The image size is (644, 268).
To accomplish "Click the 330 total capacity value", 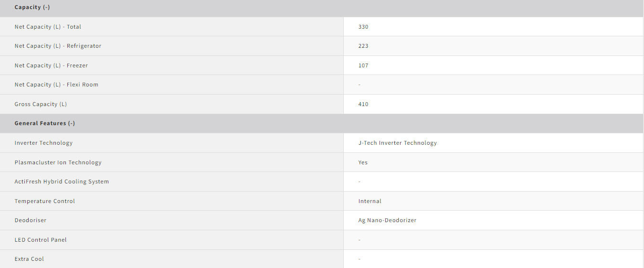I will [363, 27].
